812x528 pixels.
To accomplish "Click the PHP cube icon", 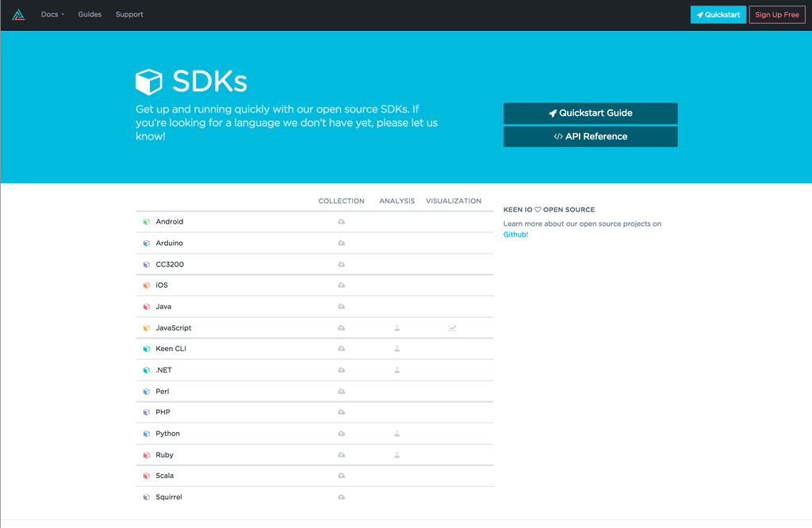I will [147, 412].
